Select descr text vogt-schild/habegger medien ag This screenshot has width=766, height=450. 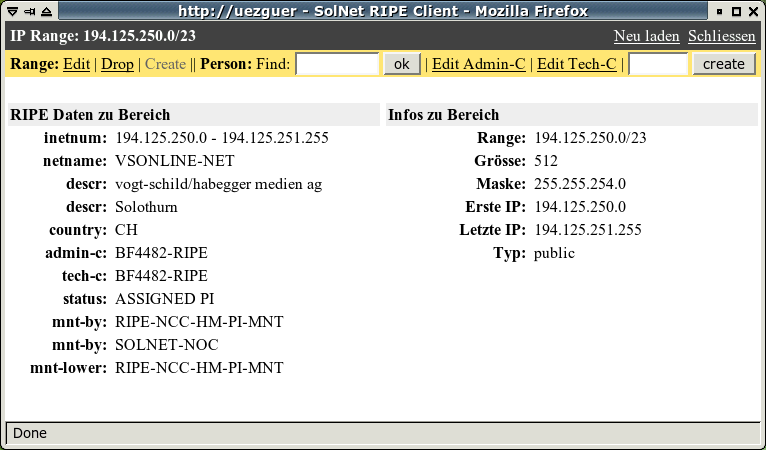(218, 184)
